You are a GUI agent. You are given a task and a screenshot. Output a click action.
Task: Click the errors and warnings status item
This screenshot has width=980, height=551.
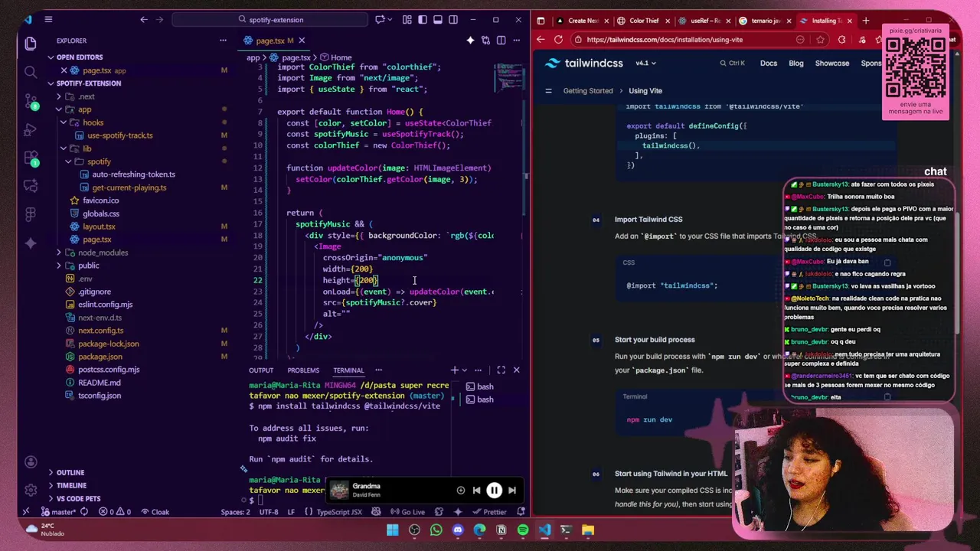(x=113, y=512)
